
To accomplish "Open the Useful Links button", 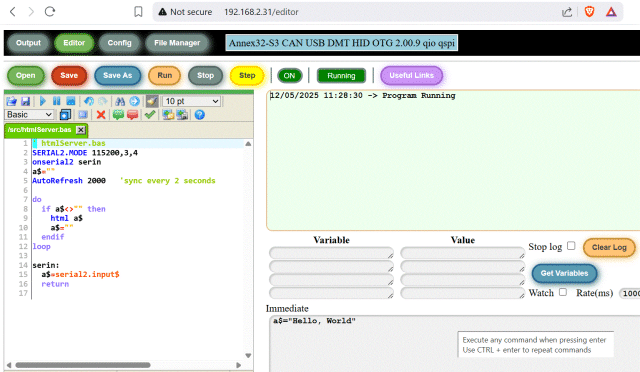I will click(x=411, y=76).
